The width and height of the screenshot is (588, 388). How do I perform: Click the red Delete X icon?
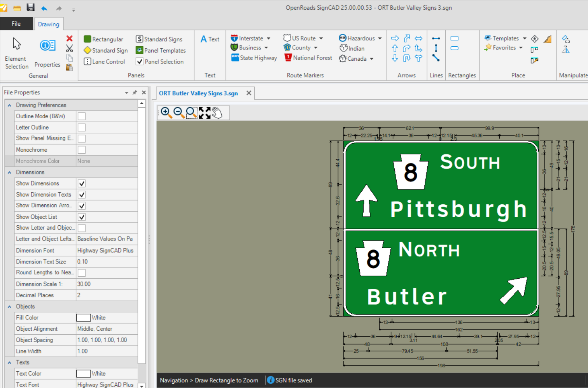pyautogui.click(x=69, y=39)
